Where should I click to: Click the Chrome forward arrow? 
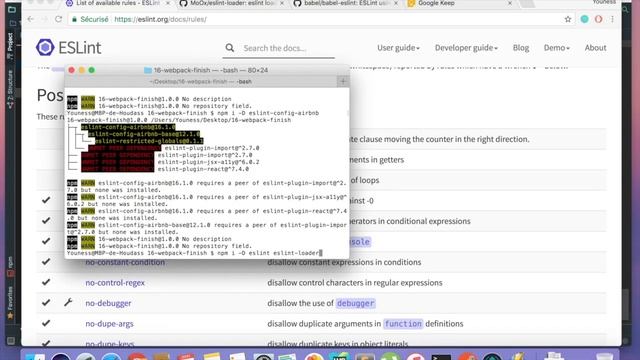tap(44, 19)
